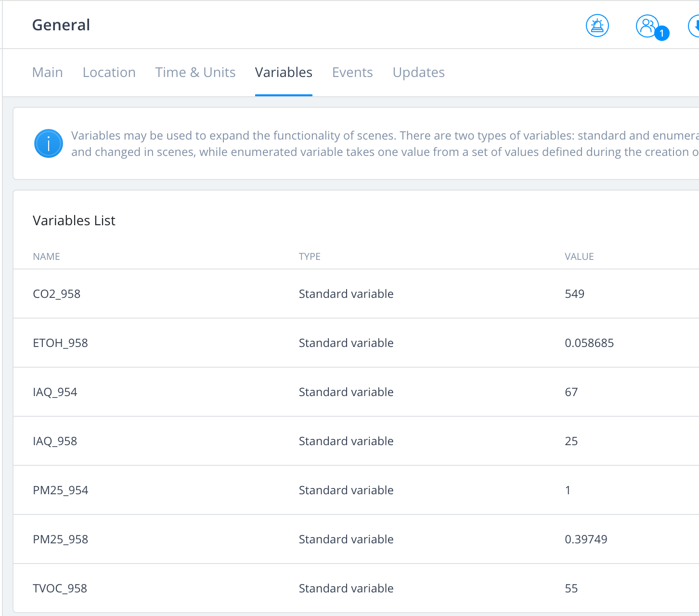Click the Variables tab
699x616 pixels.
pyautogui.click(x=284, y=73)
